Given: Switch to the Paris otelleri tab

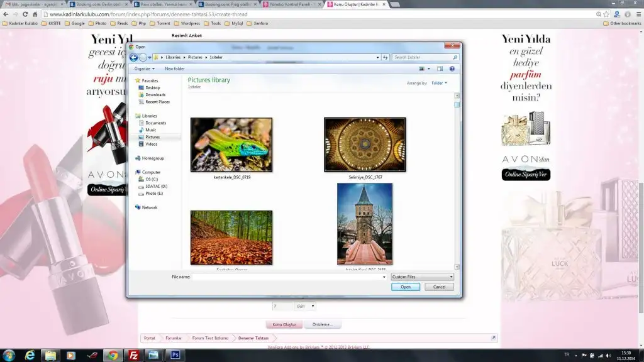Looking at the screenshot, I should [163, 4].
